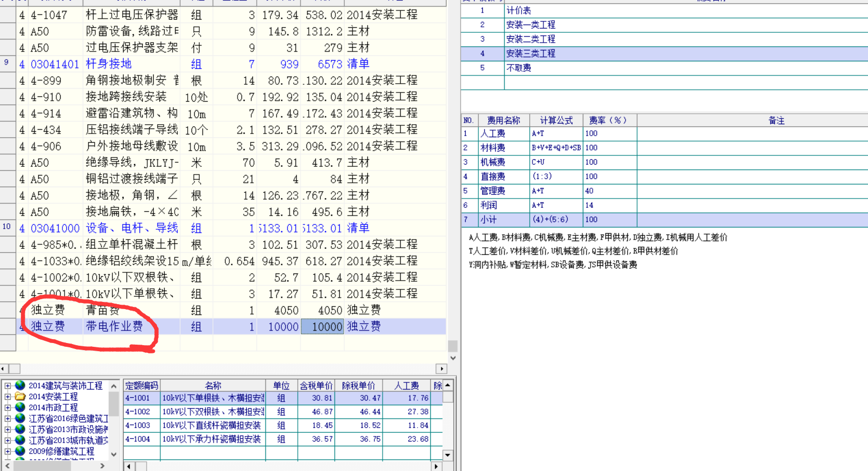Click the up arrow of the quota list scrollbar
868x471 pixels.
tap(448, 385)
